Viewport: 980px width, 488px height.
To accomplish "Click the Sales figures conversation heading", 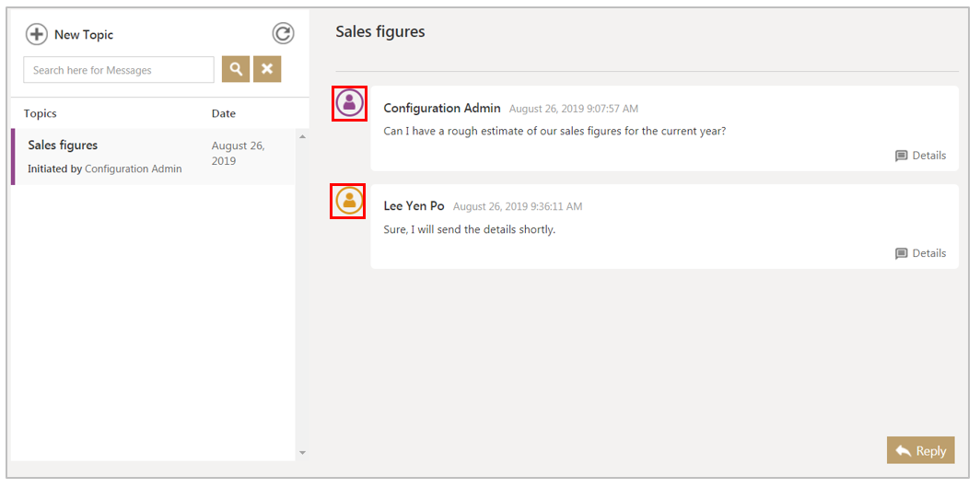I will click(380, 32).
